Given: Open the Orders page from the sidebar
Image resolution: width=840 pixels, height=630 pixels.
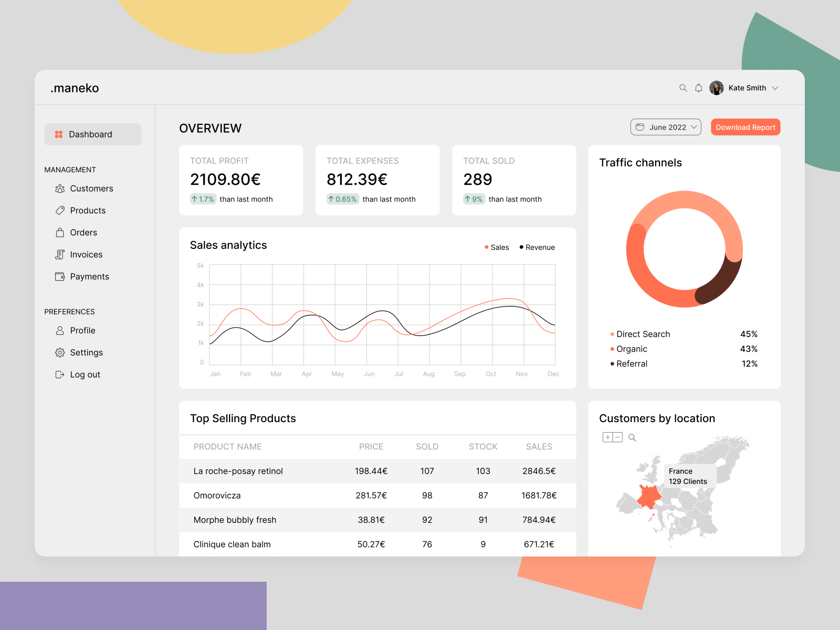Looking at the screenshot, I should 59,233.
